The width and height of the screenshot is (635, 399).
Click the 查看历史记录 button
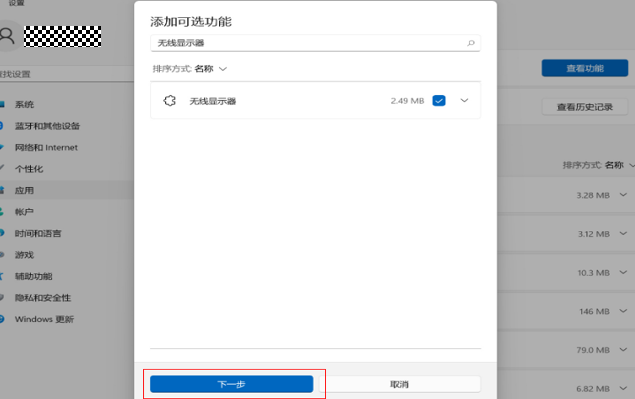coord(585,107)
